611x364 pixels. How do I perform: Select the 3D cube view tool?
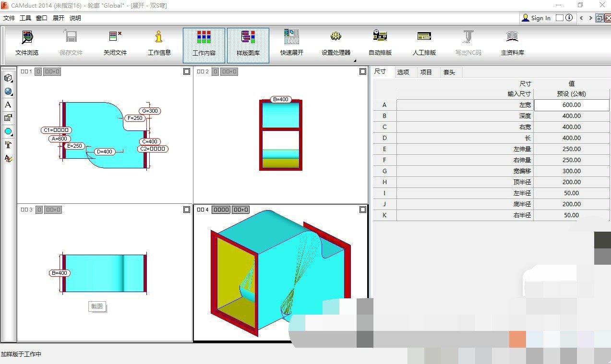(x=8, y=78)
